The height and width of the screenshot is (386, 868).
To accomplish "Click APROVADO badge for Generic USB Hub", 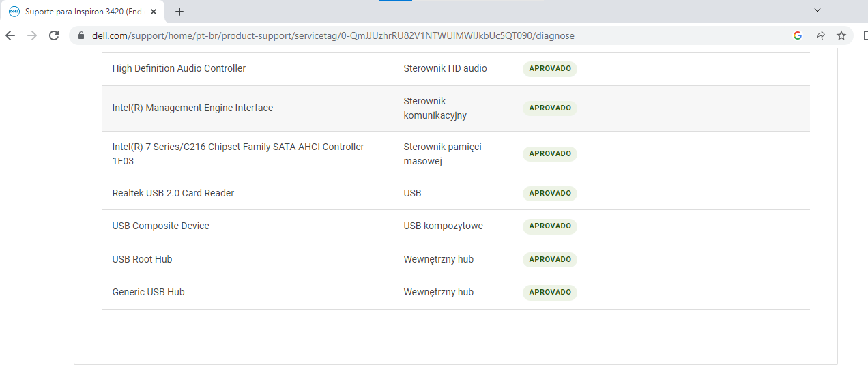I will (x=550, y=292).
